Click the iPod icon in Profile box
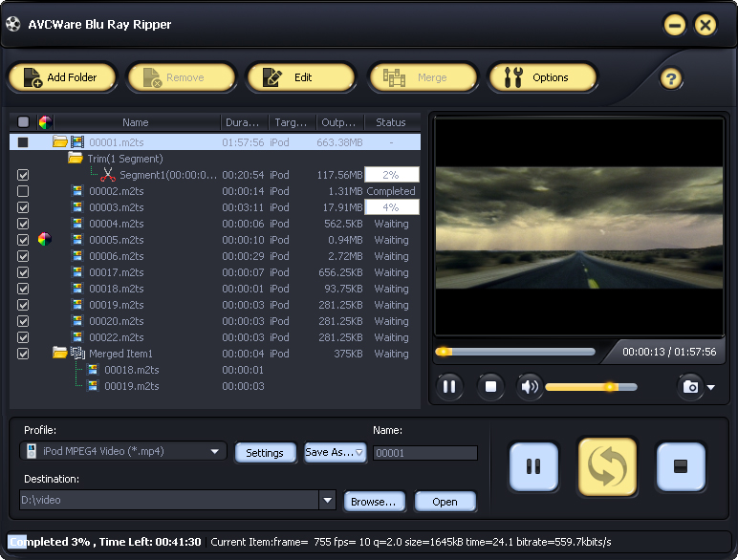 tap(31, 451)
